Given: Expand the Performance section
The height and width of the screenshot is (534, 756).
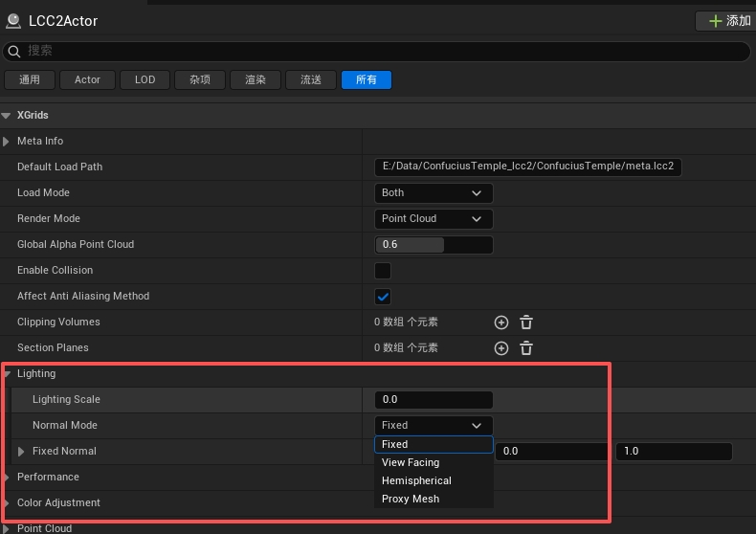Looking at the screenshot, I should point(7,478).
